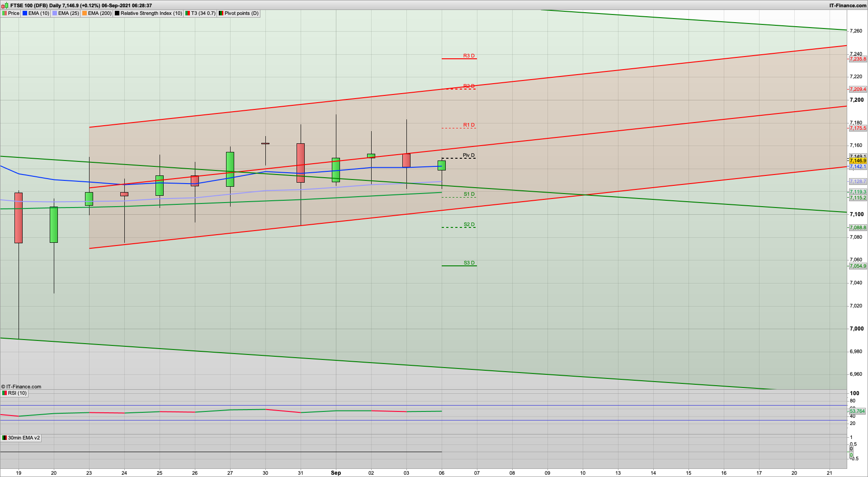Image resolution: width=868 pixels, height=477 pixels.
Task: Click the S3 D pivot label
Action: (469, 263)
